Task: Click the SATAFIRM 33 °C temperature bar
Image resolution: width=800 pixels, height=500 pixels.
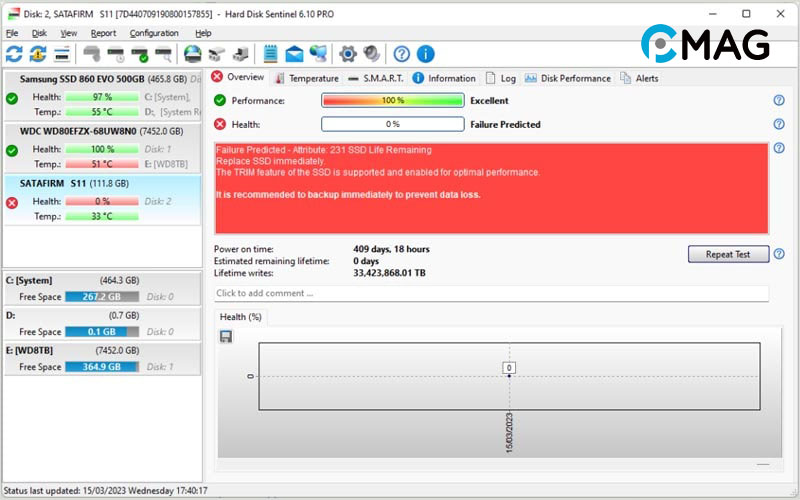Action: tap(102, 216)
